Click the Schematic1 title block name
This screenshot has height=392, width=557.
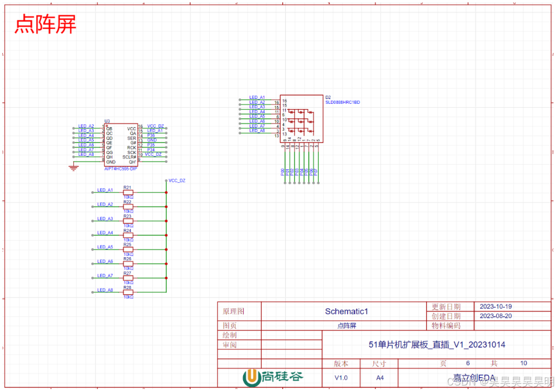coord(346,312)
